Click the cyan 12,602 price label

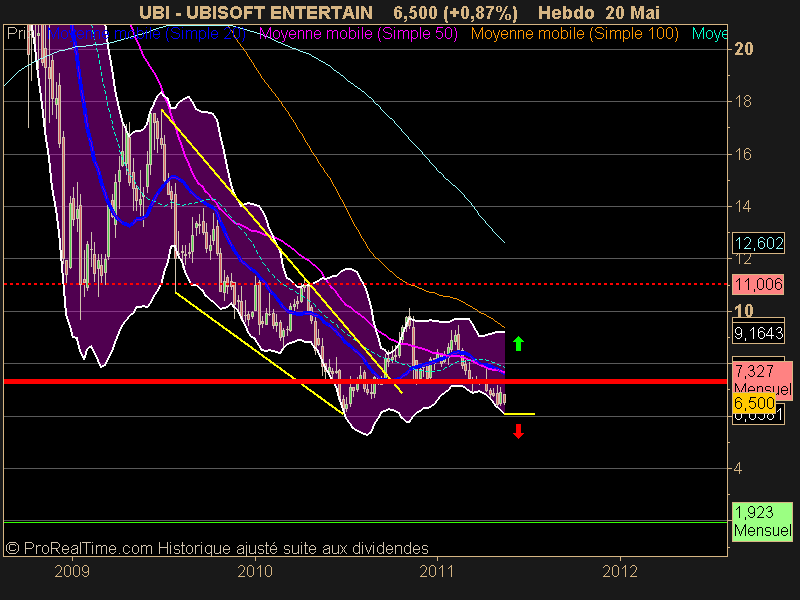[x=759, y=243]
